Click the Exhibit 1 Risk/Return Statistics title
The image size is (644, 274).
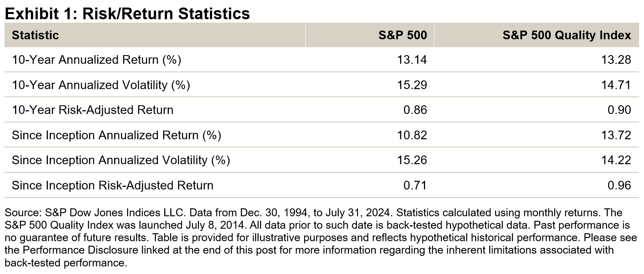pyautogui.click(x=127, y=14)
